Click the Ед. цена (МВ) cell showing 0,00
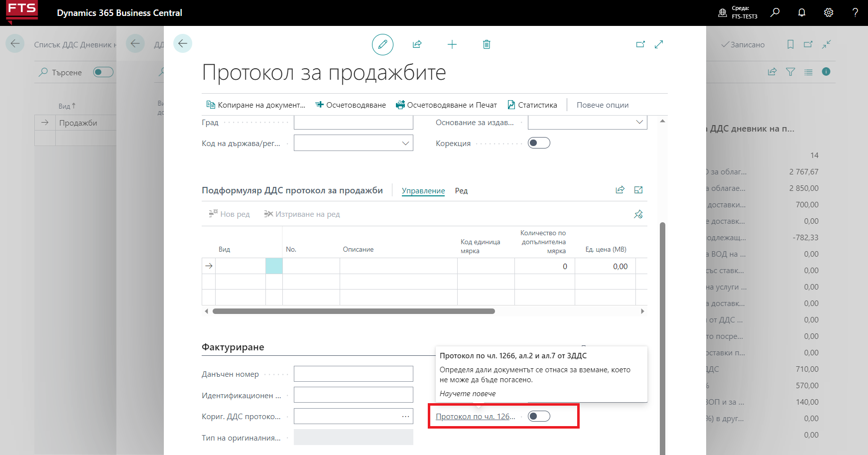Screen dimensions: 868x455 (x=605, y=266)
